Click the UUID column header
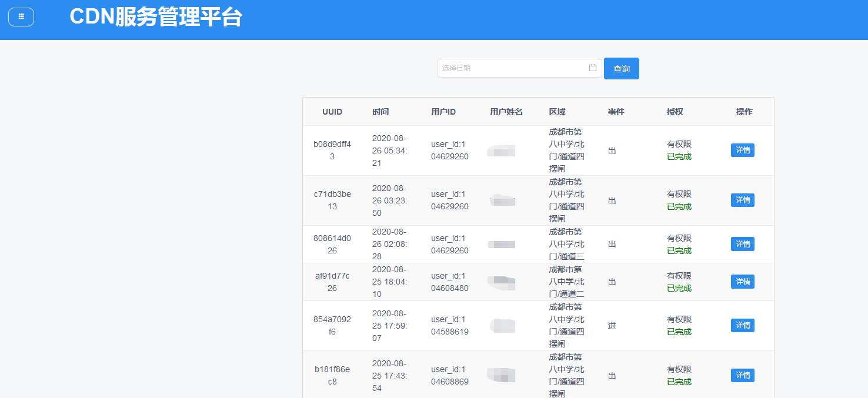Image resolution: width=868 pixels, height=398 pixels. [x=332, y=112]
